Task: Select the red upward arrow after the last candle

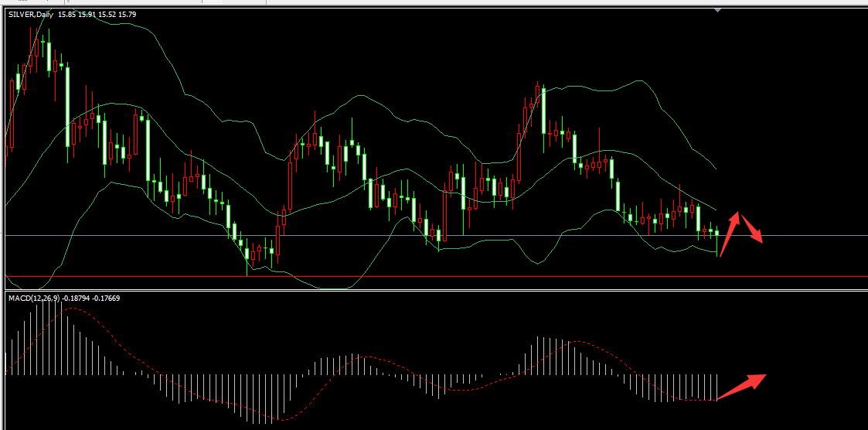Action: tap(729, 233)
